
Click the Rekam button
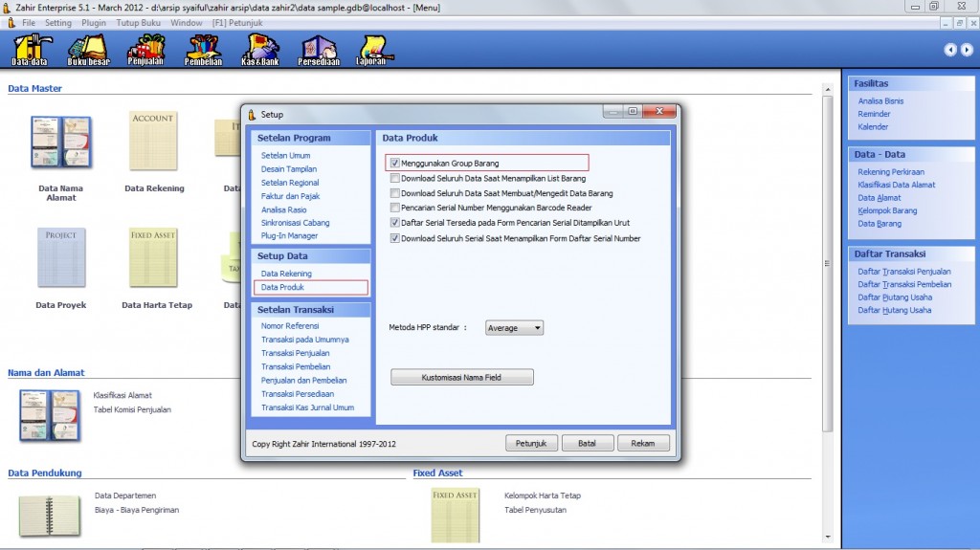pos(643,444)
